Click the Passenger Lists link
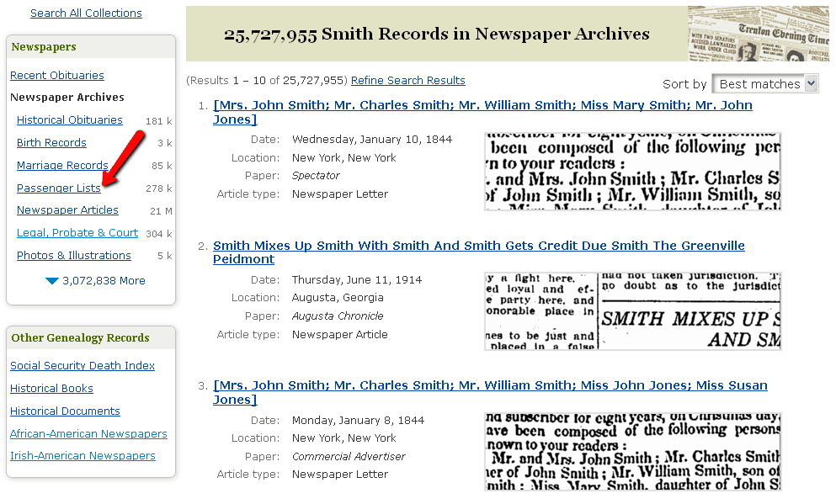This screenshot has height=504, width=836. [59, 188]
